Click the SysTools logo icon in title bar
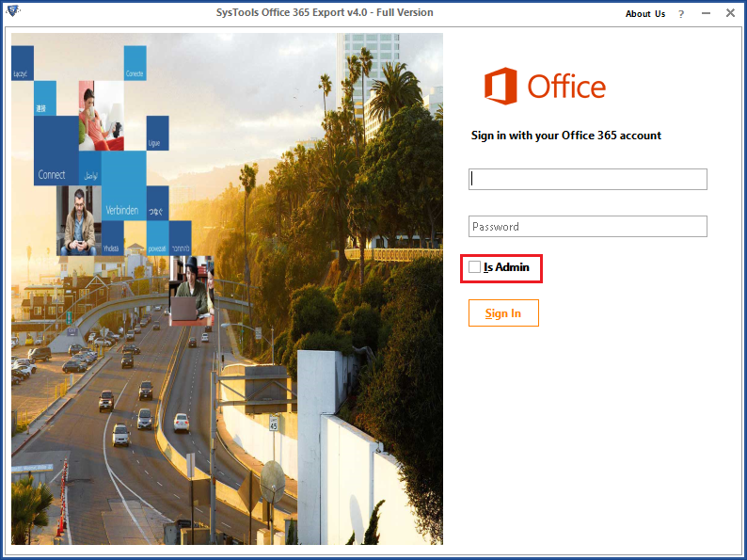Viewport: 747px width, 560px height. [13, 10]
